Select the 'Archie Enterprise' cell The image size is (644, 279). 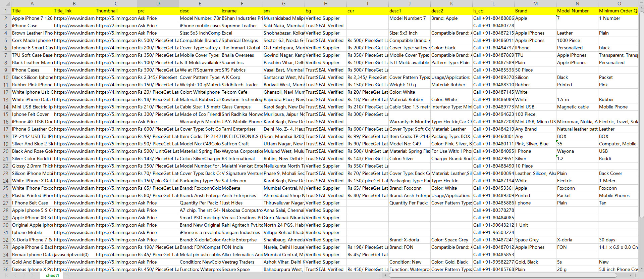click(242, 240)
